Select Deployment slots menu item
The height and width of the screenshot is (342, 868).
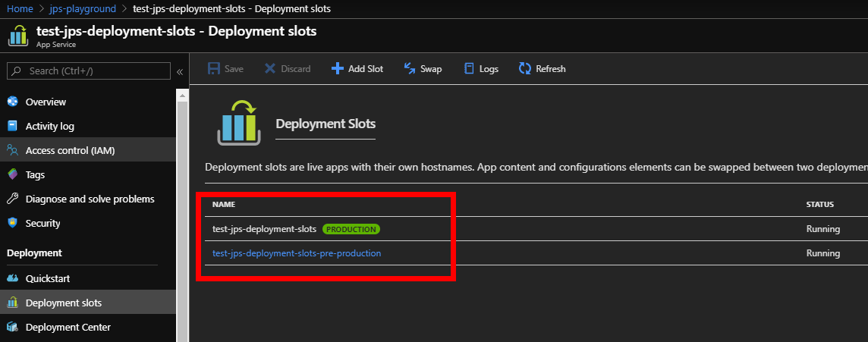(x=63, y=303)
